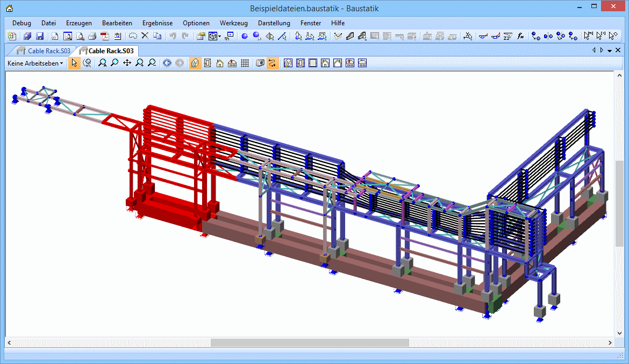This screenshot has width=629, height=364.
Task: Select the pan view cross-arrows tool
Action: click(x=127, y=63)
